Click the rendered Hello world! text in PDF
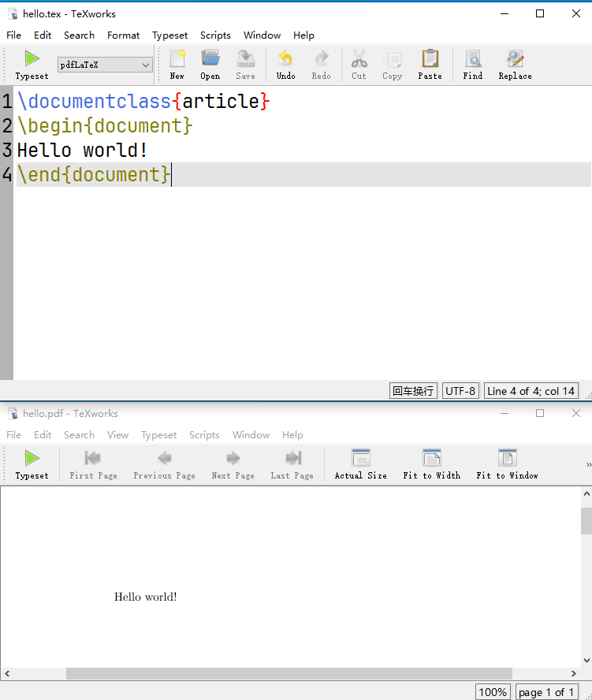This screenshot has height=700, width=592. pos(146,597)
